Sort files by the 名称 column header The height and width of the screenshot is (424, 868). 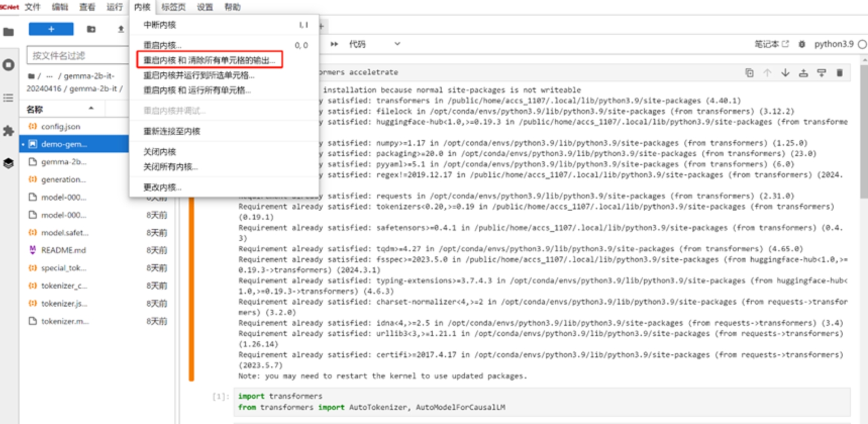click(35, 109)
